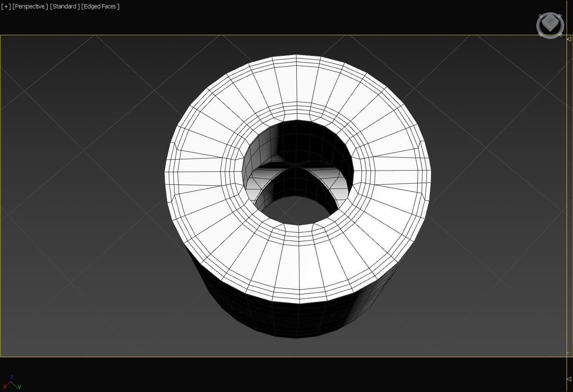Viewport: 573px width, 392px height.
Task: Open the Perspective point-of-view menu
Action: click(30, 6)
